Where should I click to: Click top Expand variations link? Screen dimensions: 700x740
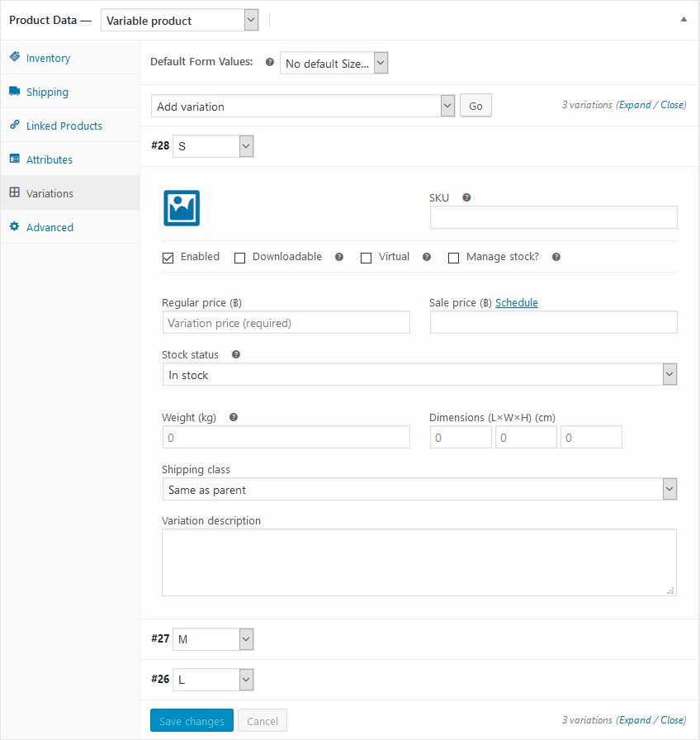635,105
